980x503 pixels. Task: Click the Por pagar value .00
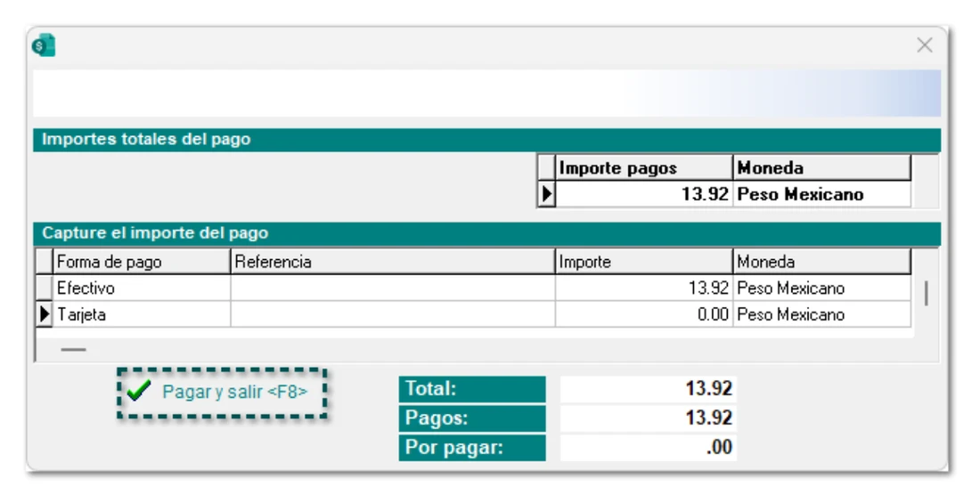tap(648, 448)
